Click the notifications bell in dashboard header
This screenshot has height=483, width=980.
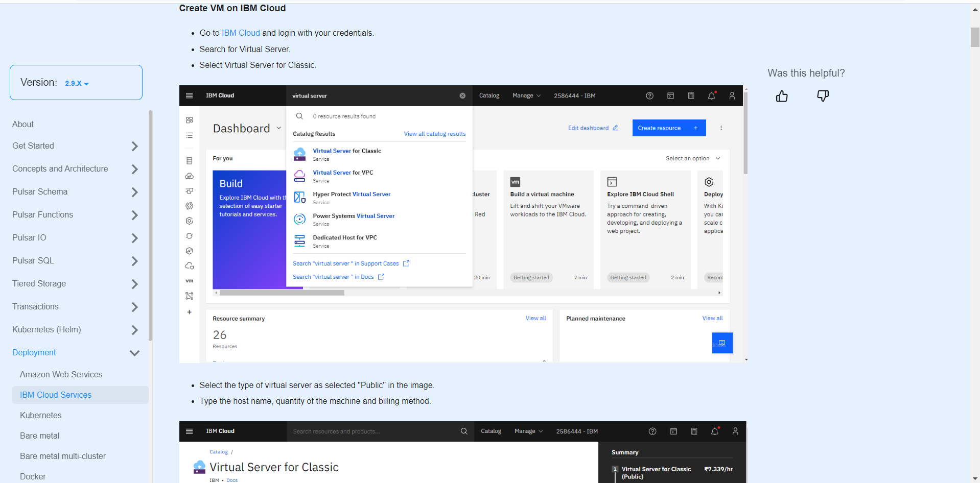[x=711, y=95]
